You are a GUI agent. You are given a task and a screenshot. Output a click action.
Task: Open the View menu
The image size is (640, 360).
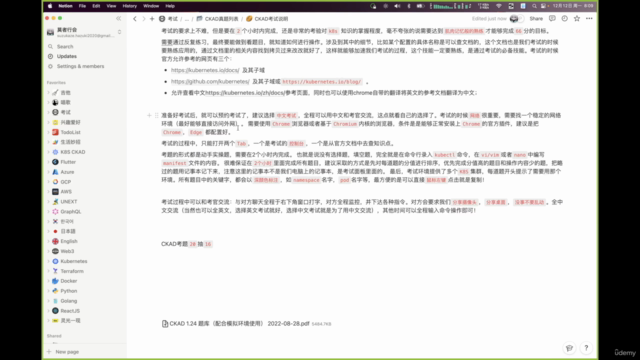point(111,6)
